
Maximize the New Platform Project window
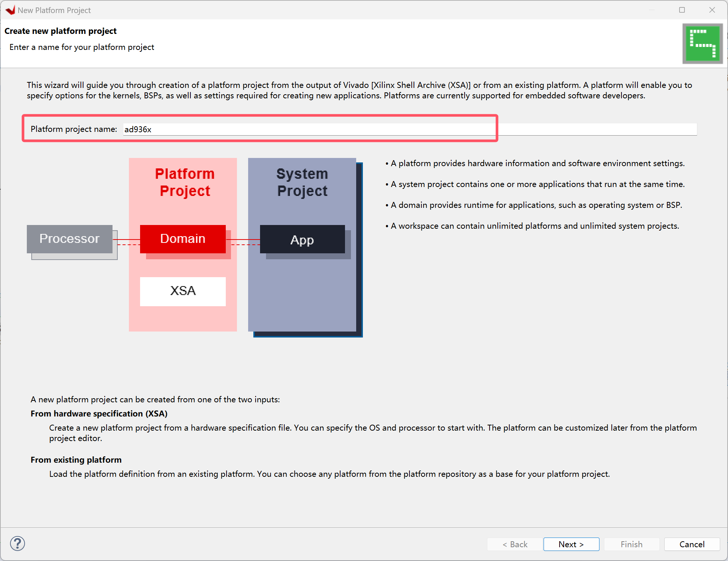coord(682,10)
